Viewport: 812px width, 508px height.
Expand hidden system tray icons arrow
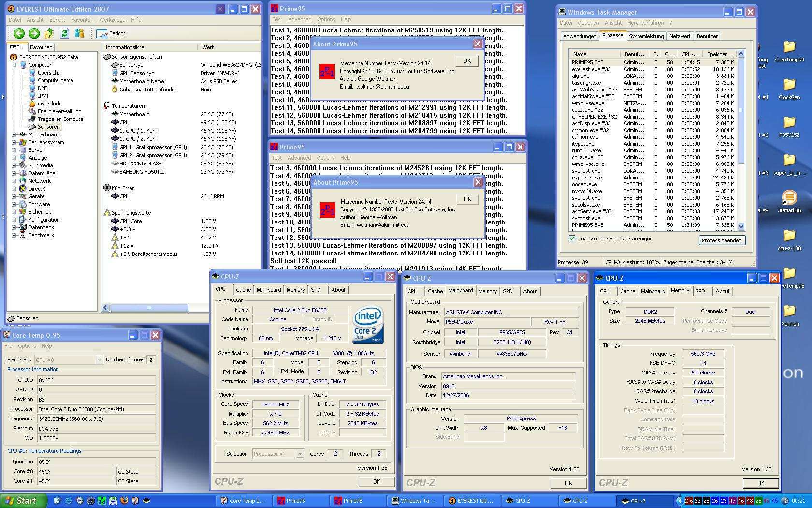680,501
